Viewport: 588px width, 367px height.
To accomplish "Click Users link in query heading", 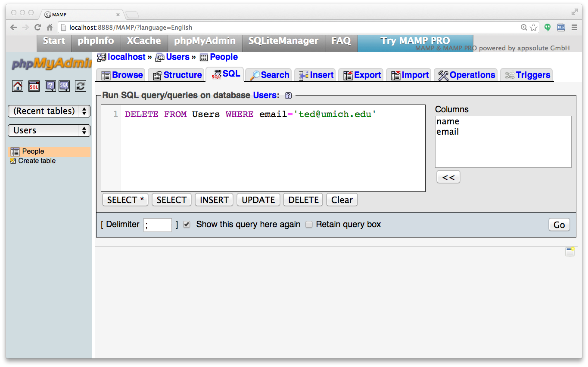I will coord(265,95).
